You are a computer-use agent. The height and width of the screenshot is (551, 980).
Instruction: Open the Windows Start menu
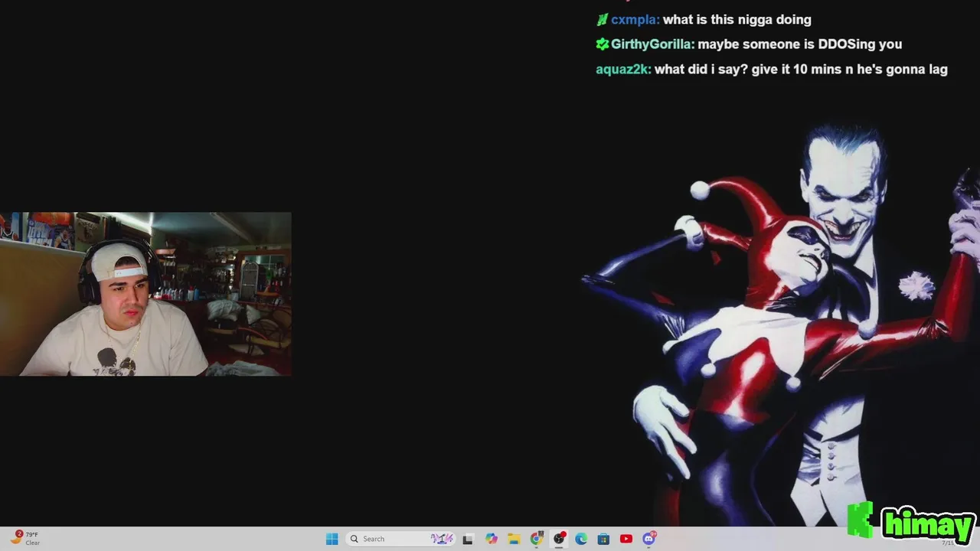click(332, 539)
